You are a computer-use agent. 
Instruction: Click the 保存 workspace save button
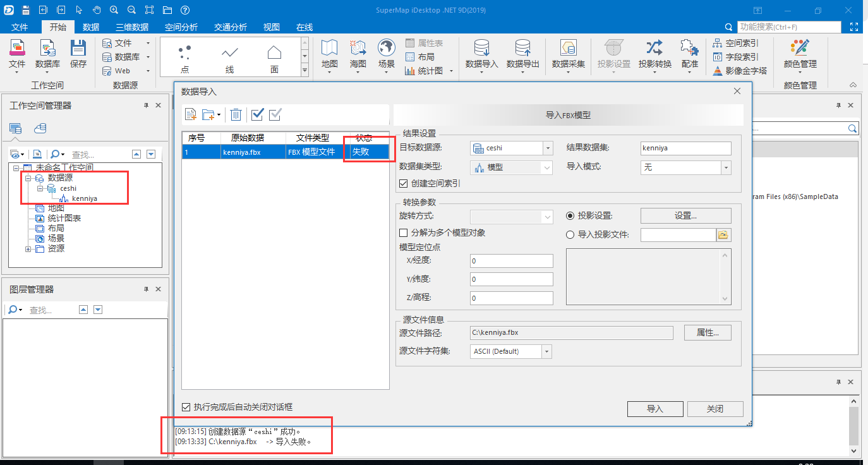(78, 54)
